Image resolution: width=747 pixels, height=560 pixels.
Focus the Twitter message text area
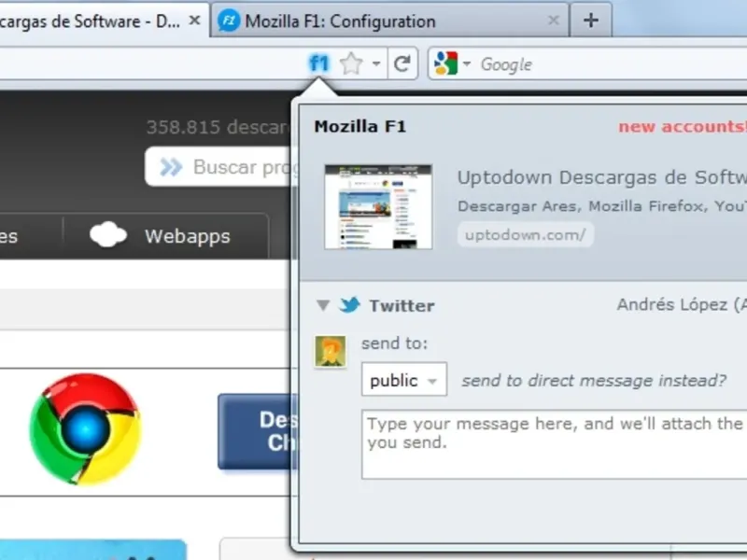pyautogui.click(x=554, y=444)
